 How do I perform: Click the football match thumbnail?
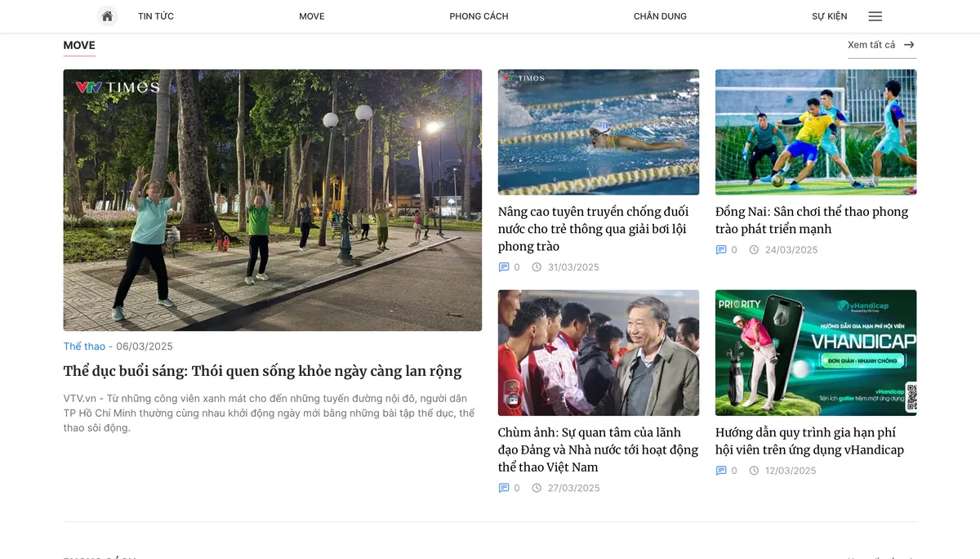point(816,132)
